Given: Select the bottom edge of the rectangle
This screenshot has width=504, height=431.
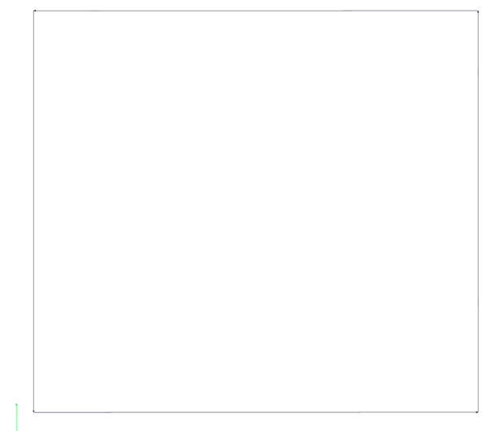Looking at the screenshot, I should (x=256, y=412).
